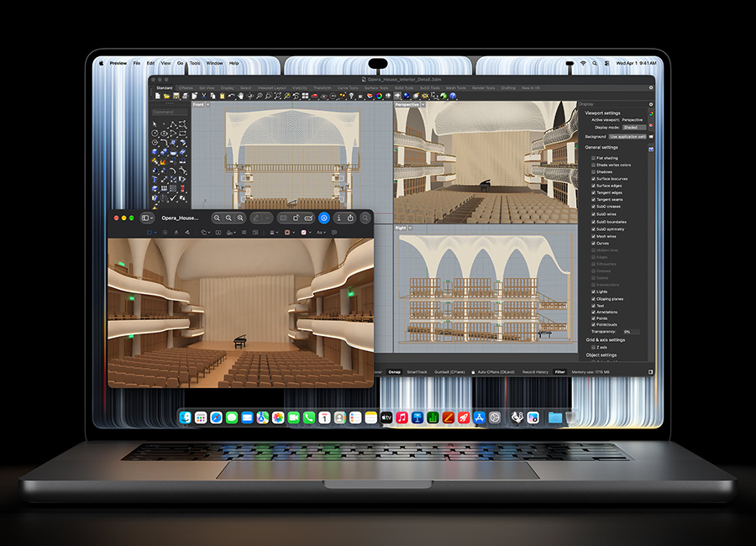
Task: Click Record History in status bar
Action: [x=535, y=372]
